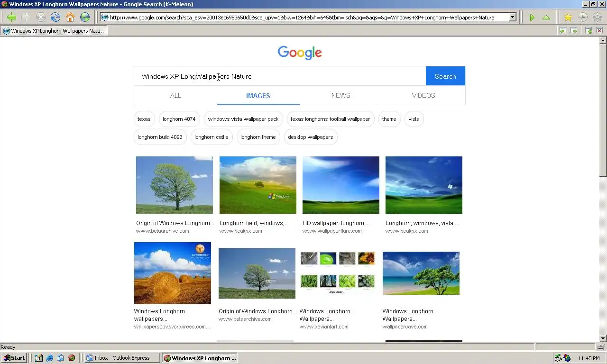The image size is (607, 364).
Task: Click the greyed-out Forward arrow
Action: [26, 18]
